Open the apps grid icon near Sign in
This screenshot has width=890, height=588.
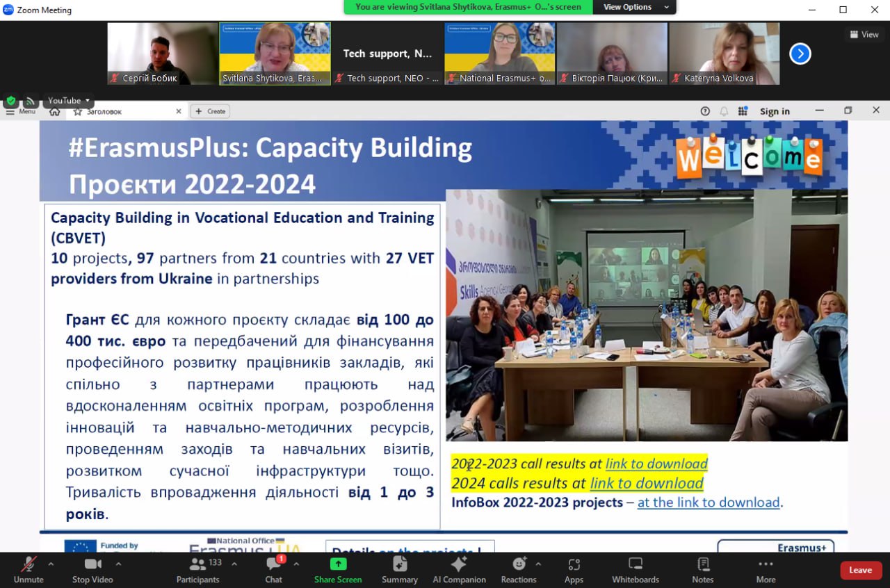pos(743,111)
